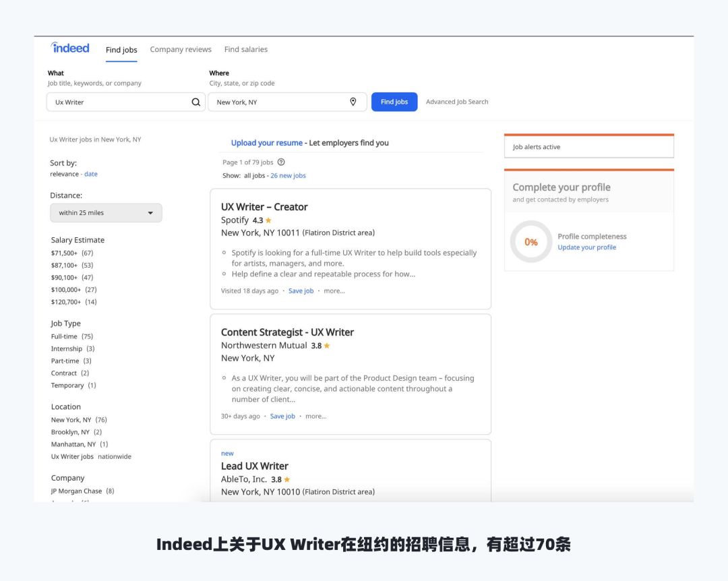This screenshot has width=728, height=581.
Task: Open the Company reviews tab
Action: click(181, 49)
